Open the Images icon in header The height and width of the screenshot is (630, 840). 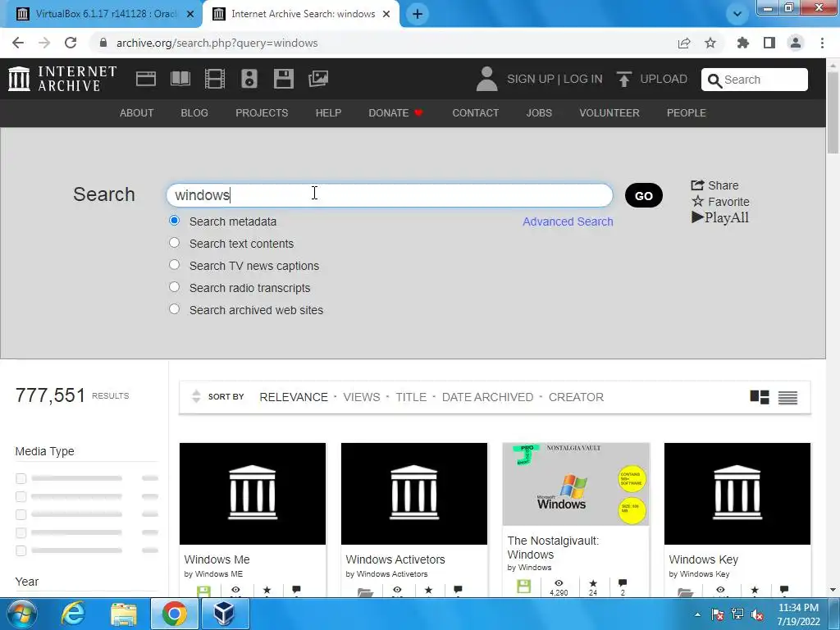pos(318,79)
